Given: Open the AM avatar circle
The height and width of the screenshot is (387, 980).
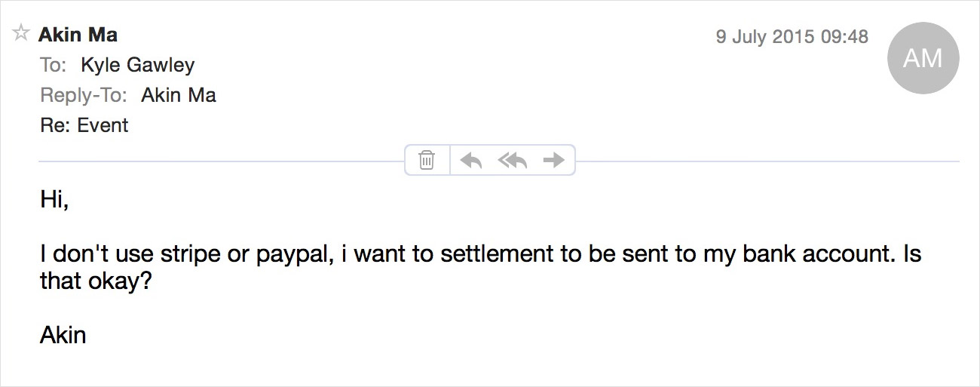Looking at the screenshot, I should (x=923, y=58).
